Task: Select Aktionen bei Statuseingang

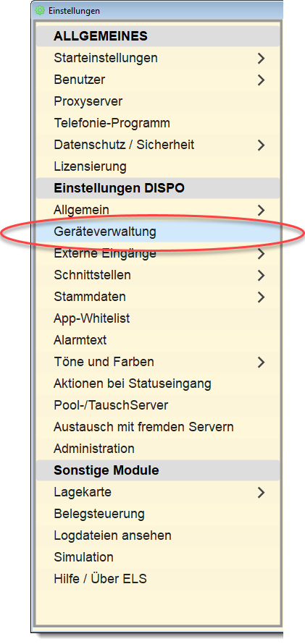Action: pos(158,384)
